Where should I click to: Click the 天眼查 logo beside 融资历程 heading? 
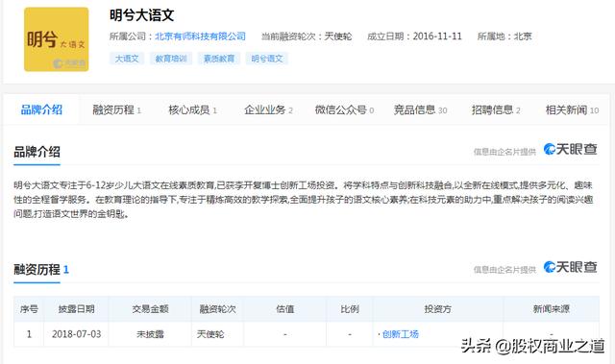pos(570,267)
